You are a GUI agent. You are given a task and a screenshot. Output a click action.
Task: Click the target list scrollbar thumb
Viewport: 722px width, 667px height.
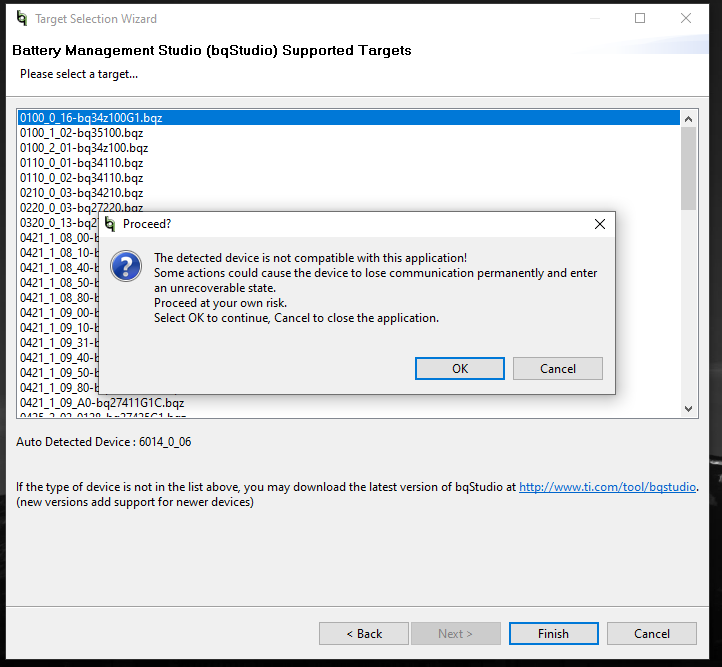tap(688, 168)
